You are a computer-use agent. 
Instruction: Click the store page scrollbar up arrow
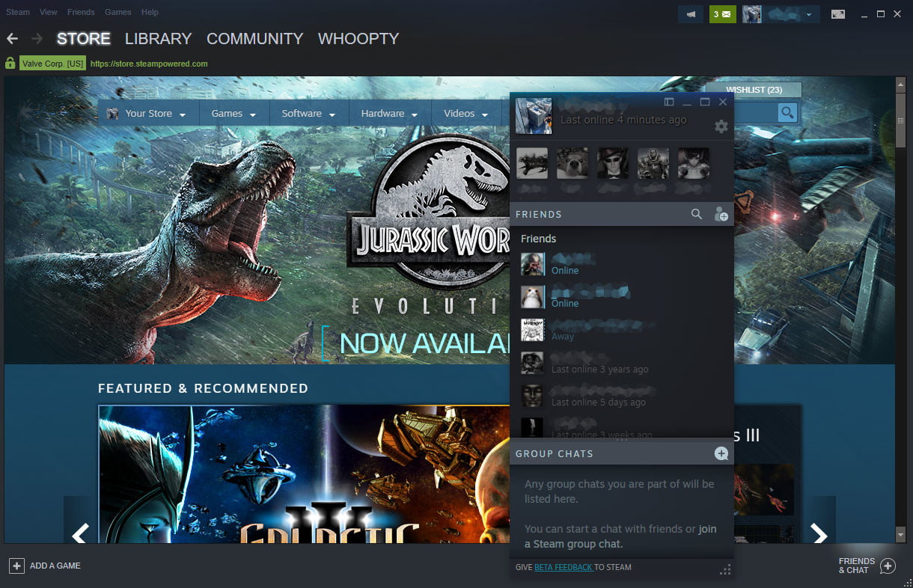click(900, 83)
